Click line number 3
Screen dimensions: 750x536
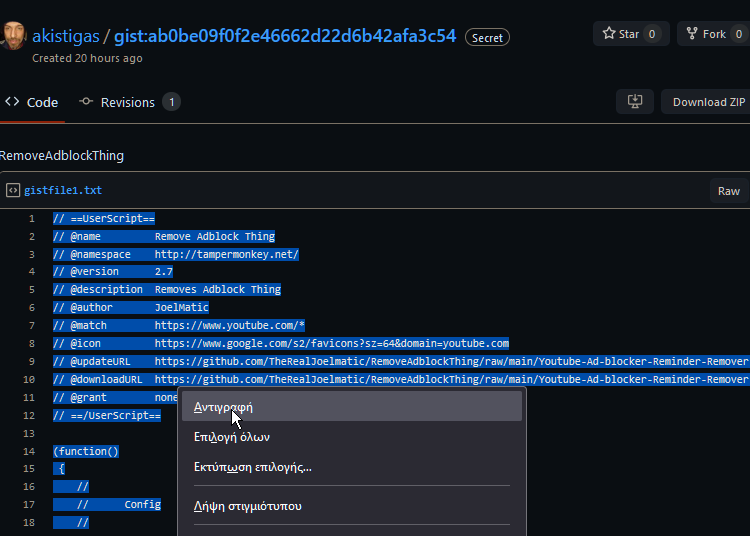(32, 254)
